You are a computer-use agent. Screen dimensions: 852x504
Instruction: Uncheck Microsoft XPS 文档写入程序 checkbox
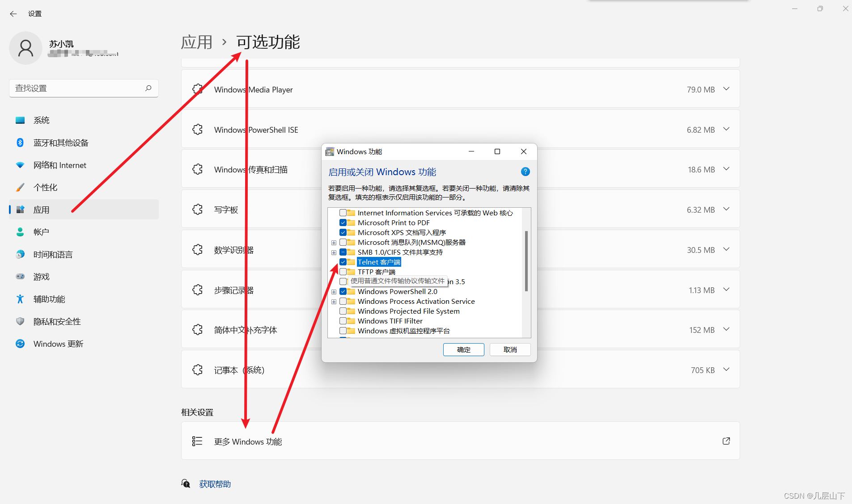coord(343,232)
